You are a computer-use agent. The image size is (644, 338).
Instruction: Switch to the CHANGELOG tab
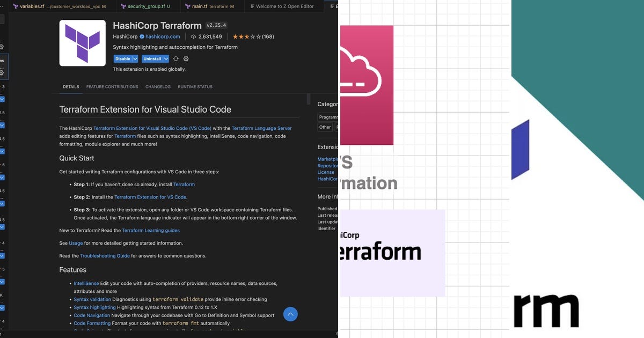[x=158, y=86]
